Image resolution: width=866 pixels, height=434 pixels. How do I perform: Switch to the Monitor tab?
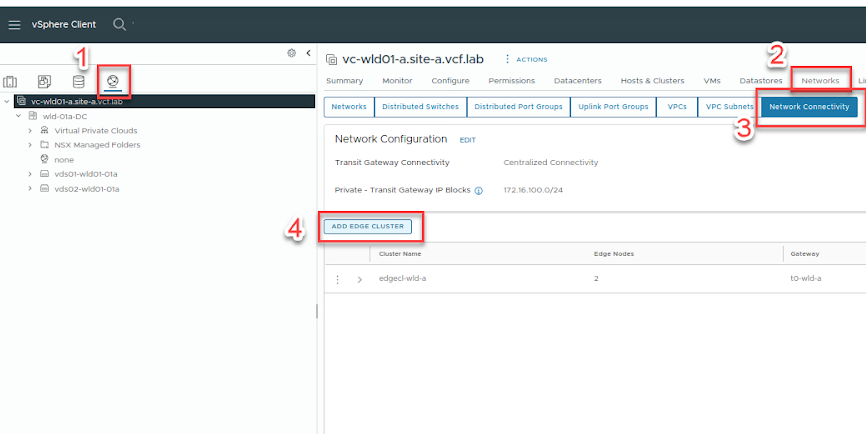(x=397, y=81)
